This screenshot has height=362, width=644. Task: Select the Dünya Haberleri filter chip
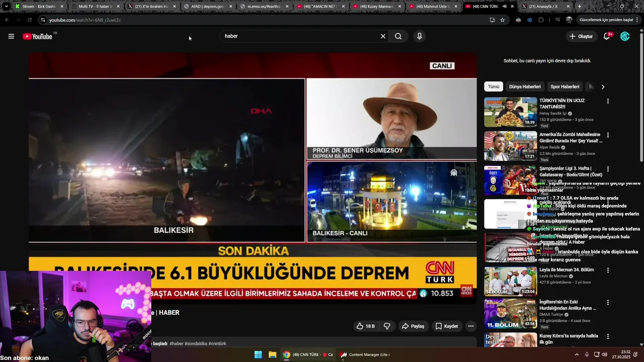(525, 86)
